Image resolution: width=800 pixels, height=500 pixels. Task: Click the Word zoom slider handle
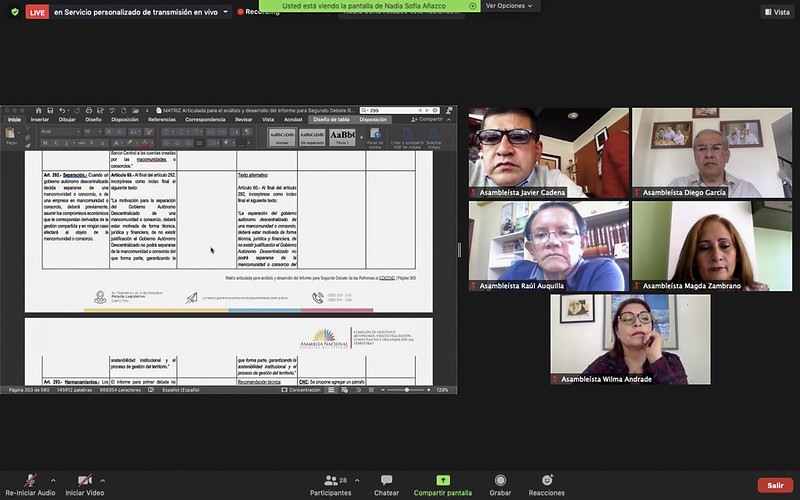point(407,390)
